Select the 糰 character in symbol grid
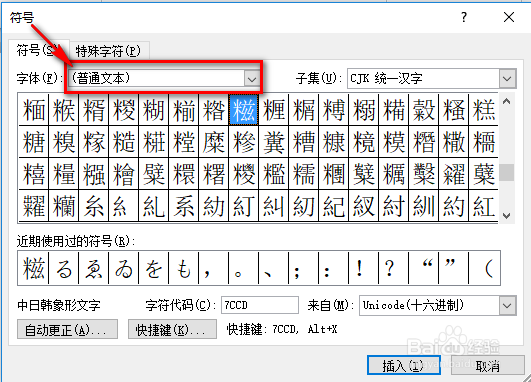Screen dimensions: 531x382 pos(334,173)
